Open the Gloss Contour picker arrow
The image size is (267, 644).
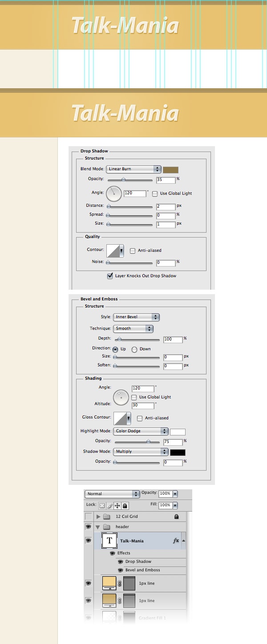pos(129,418)
